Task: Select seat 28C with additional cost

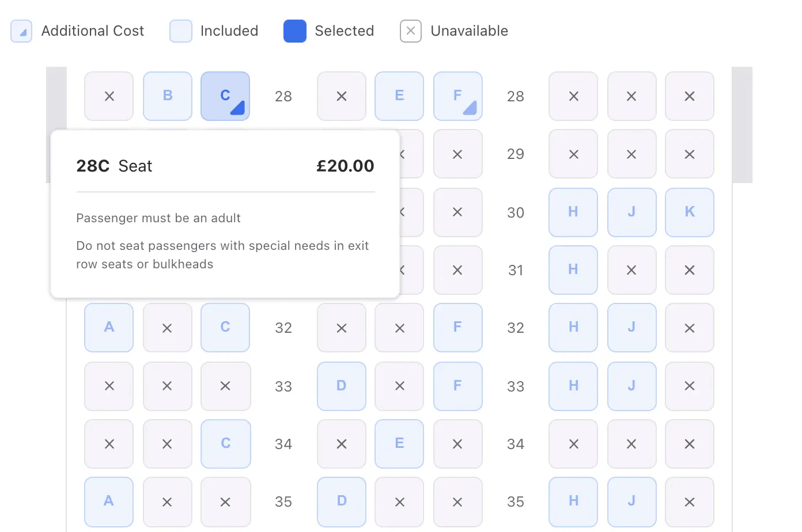Action: (225, 96)
